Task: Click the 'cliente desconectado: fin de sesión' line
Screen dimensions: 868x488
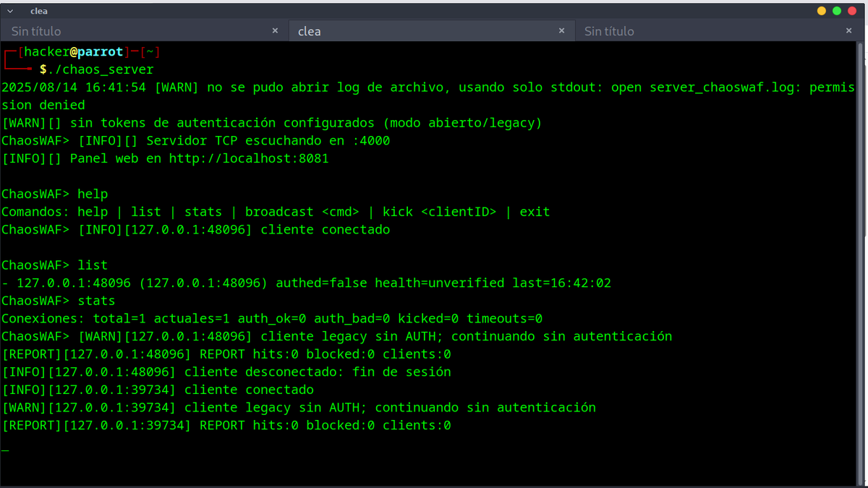Action: pos(318,372)
